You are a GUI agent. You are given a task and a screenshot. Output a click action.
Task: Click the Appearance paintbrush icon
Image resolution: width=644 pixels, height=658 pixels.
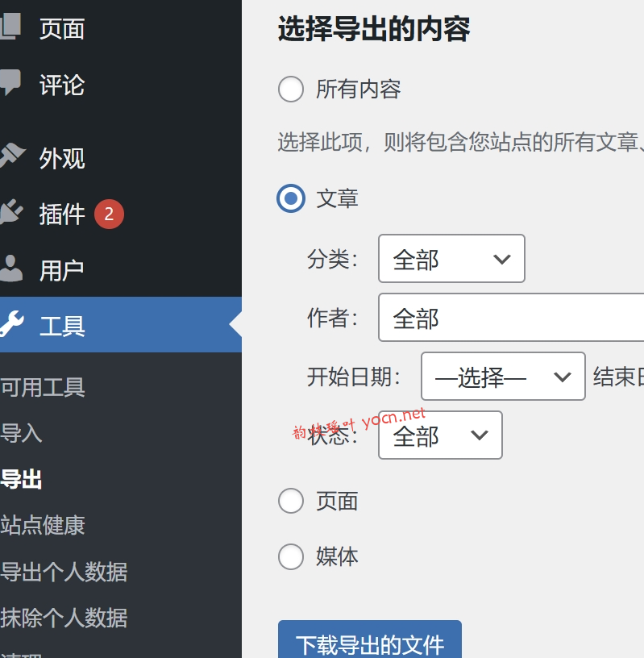[12, 156]
